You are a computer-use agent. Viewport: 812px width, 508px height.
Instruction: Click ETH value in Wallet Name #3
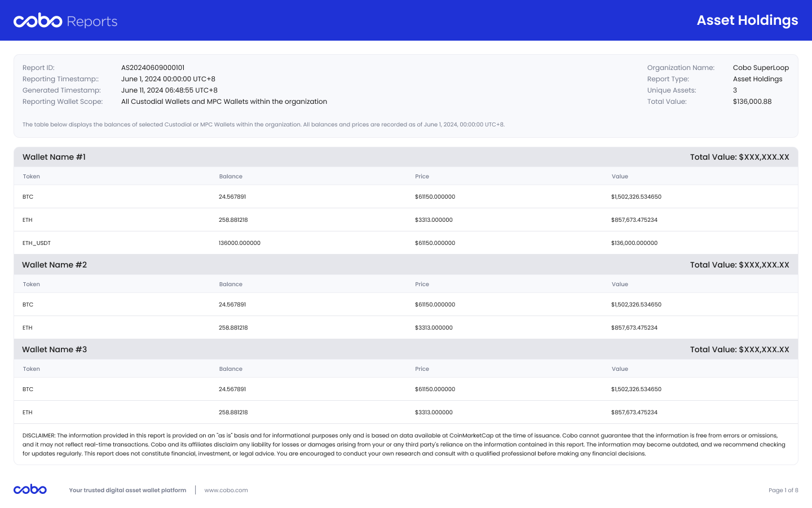coord(634,412)
